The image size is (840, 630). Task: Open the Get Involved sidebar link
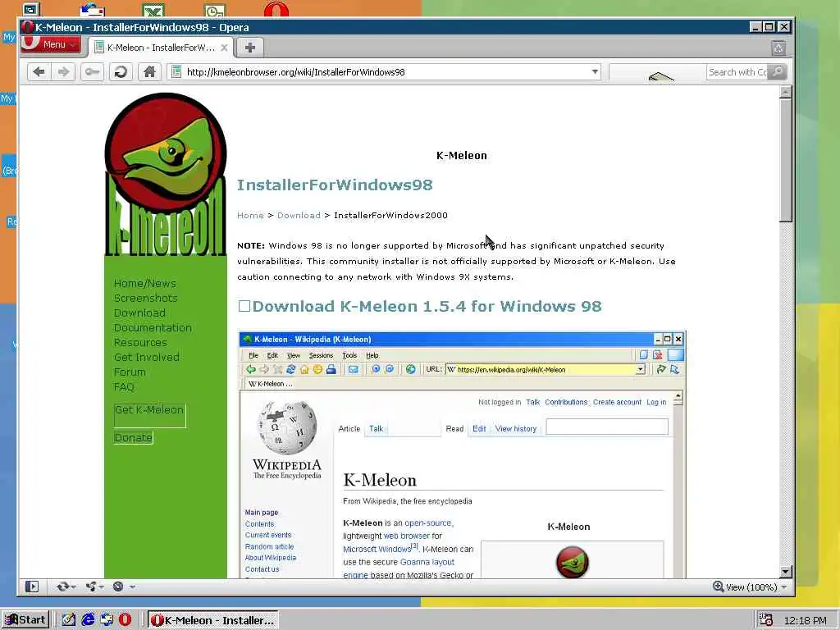[146, 357]
